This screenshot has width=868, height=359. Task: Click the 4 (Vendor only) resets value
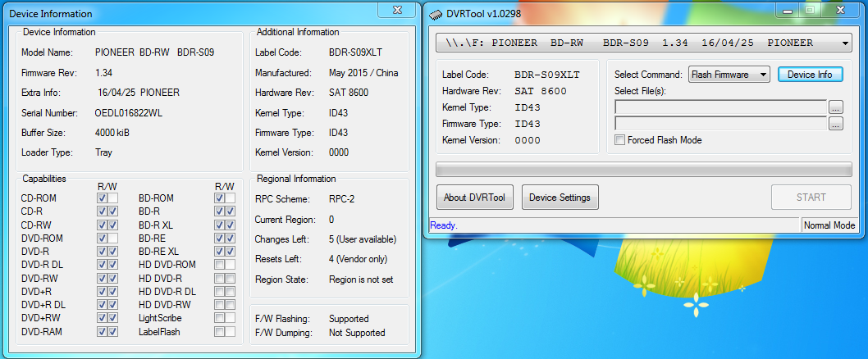(x=359, y=259)
